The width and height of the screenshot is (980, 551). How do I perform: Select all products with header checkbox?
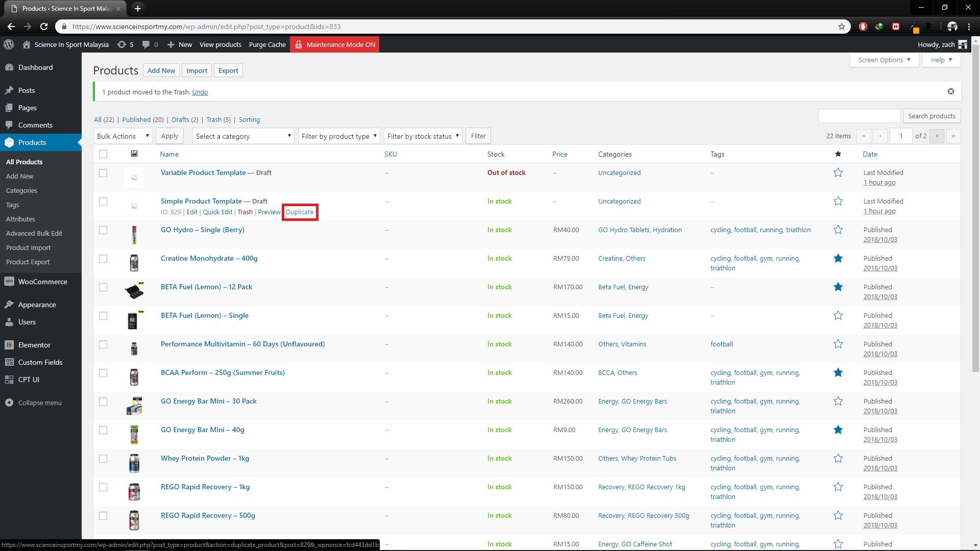(103, 154)
